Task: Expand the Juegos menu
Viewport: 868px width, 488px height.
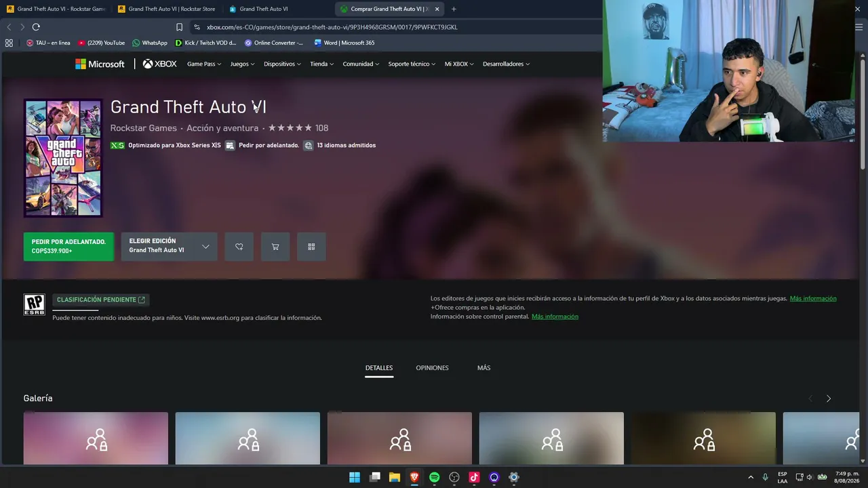Action: point(242,64)
